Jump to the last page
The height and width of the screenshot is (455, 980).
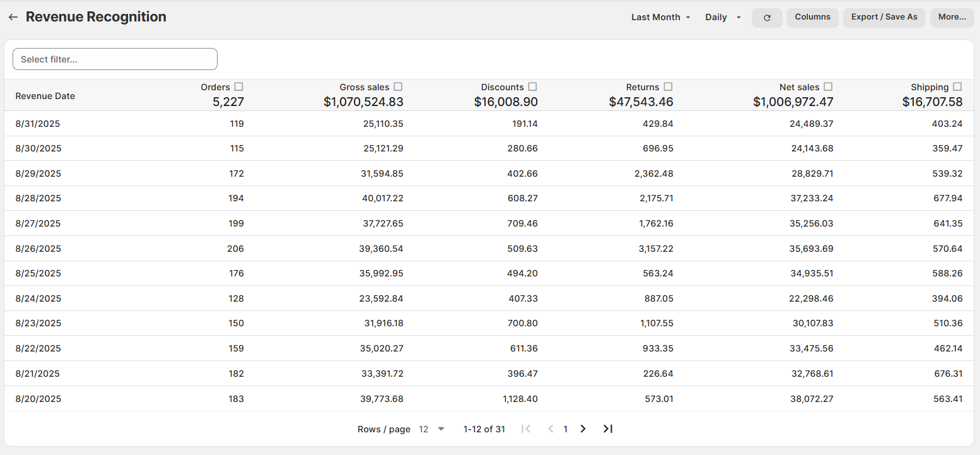(x=607, y=429)
